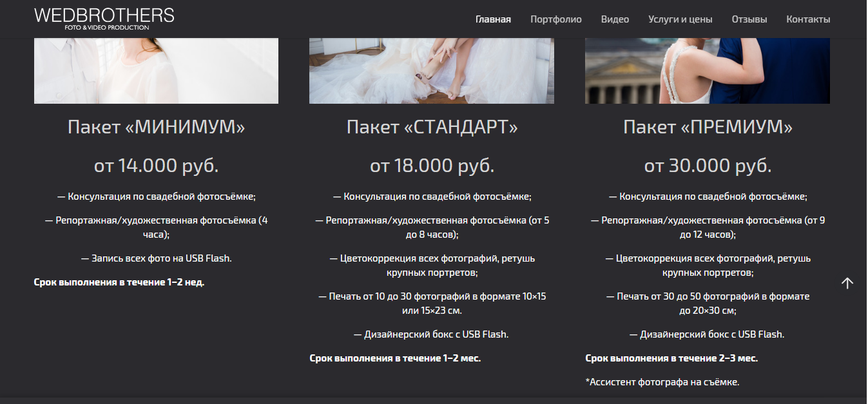Open the Отзывы page
The width and height of the screenshot is (868, 404).
coord(749,19)
